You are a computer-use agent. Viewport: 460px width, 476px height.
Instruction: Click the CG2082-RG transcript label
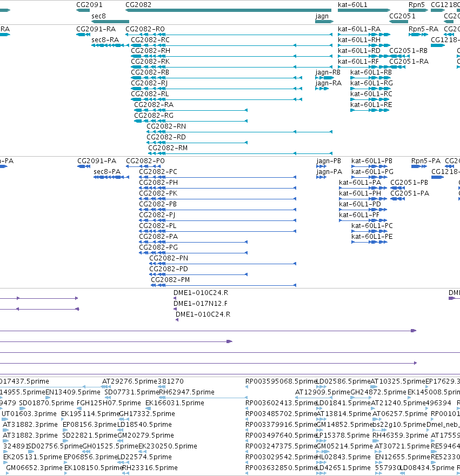click(x=154, y=116)
